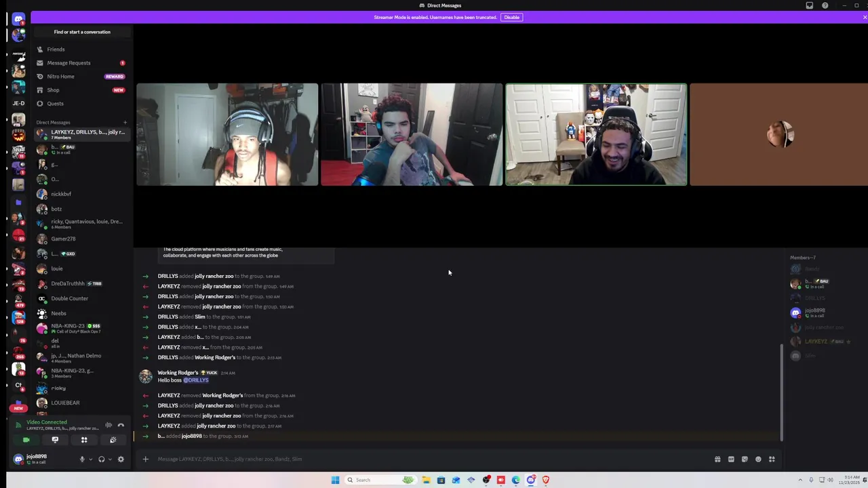Open the LOUIEBEAR direct message
The width and height of the screenshot is (868, 488).
[x=81, y=403]
